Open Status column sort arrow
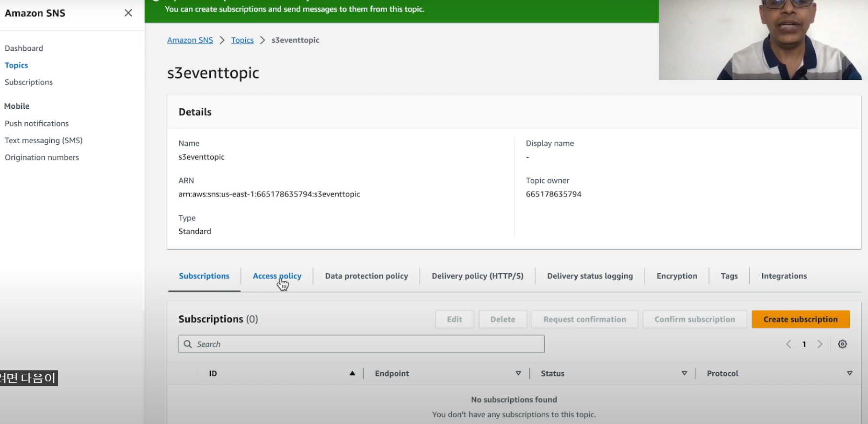 [x=685, y=373]
